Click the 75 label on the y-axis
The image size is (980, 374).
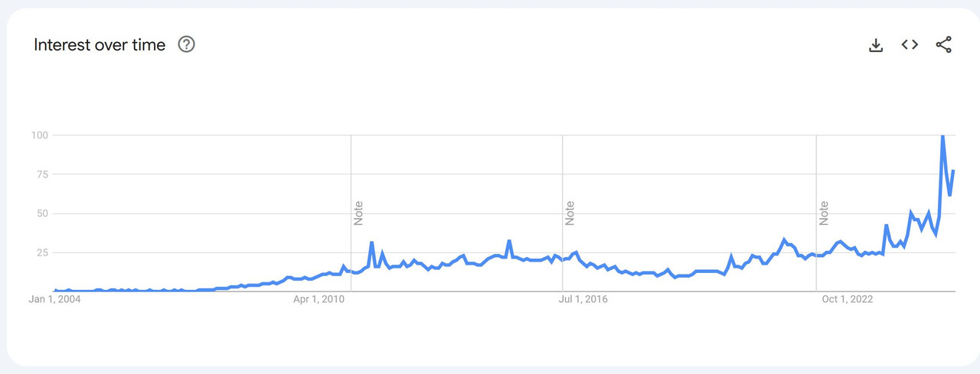[42, 174]
